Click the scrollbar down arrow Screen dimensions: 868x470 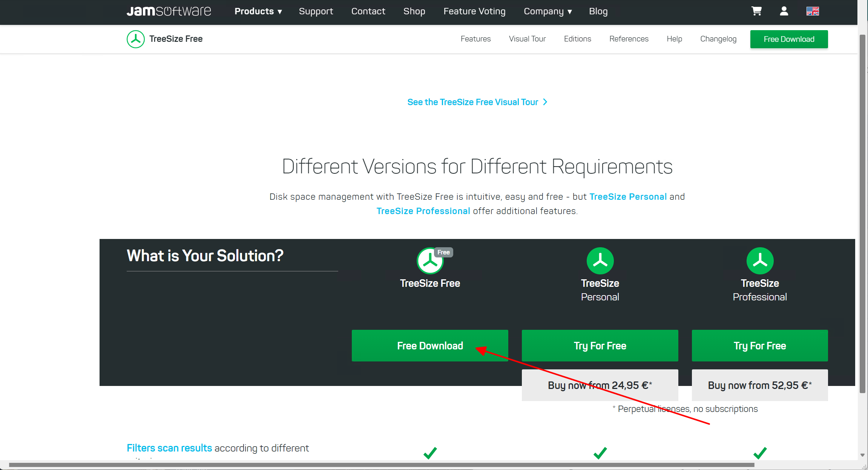(862, 455)
